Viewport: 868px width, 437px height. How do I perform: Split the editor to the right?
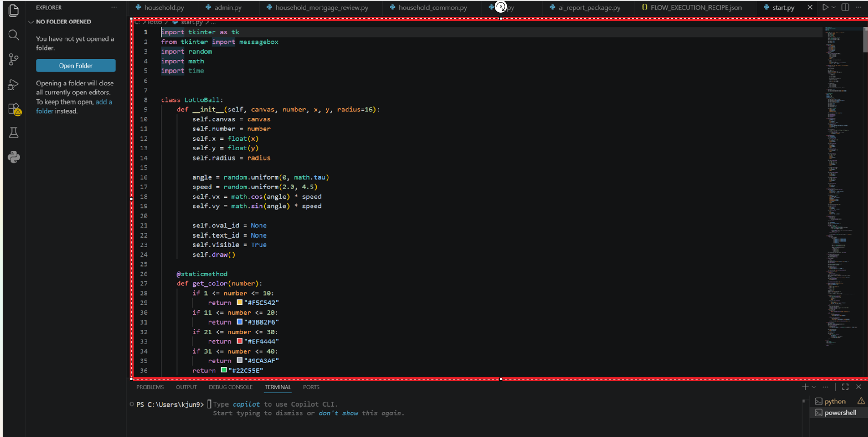pyautogui.click(x=845, y=7)
